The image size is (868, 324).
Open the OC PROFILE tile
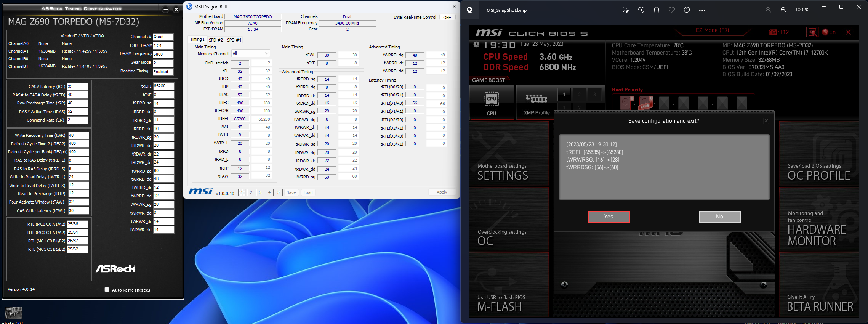(819, 154)
